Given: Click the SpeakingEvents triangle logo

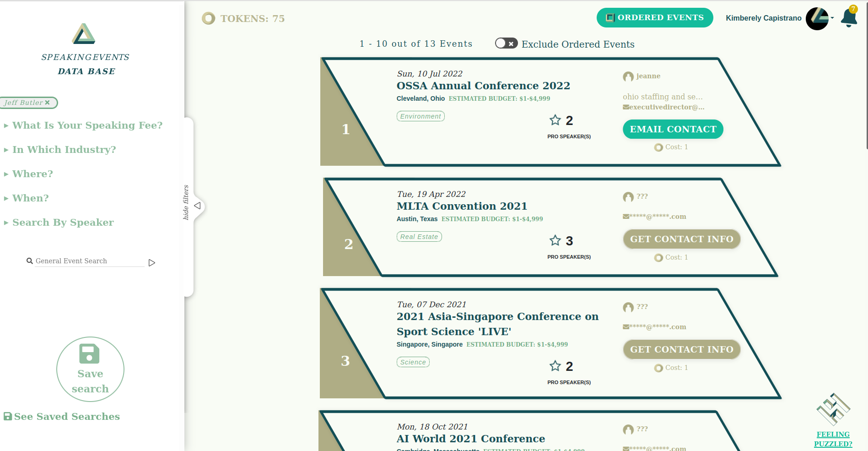Looking at the screenshot, I should click(84, 33).
